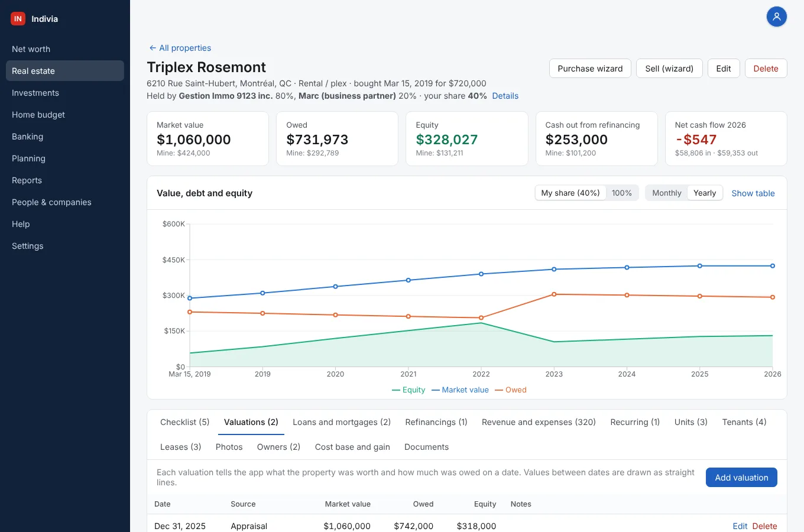This screenshot has height=532, width=804.
Task: Open the user profile avatar icon
Action: tap(777, 17)
